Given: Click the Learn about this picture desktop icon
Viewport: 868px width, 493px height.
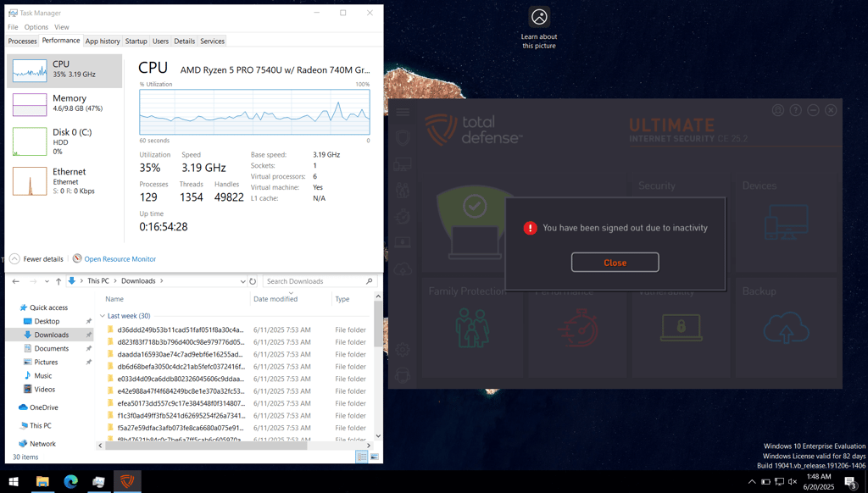Looking at the screenshot, I should (x=539, y=28).
